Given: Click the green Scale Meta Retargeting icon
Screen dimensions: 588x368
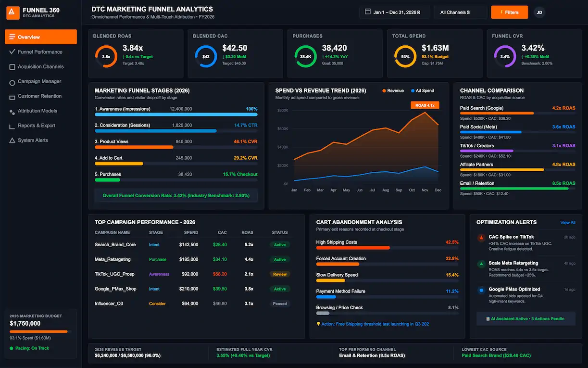Looking at the screenshot, I should coord(481,264).
